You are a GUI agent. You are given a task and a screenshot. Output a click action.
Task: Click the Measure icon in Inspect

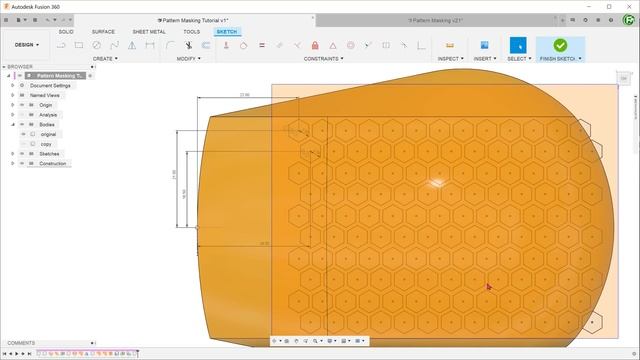450,45
